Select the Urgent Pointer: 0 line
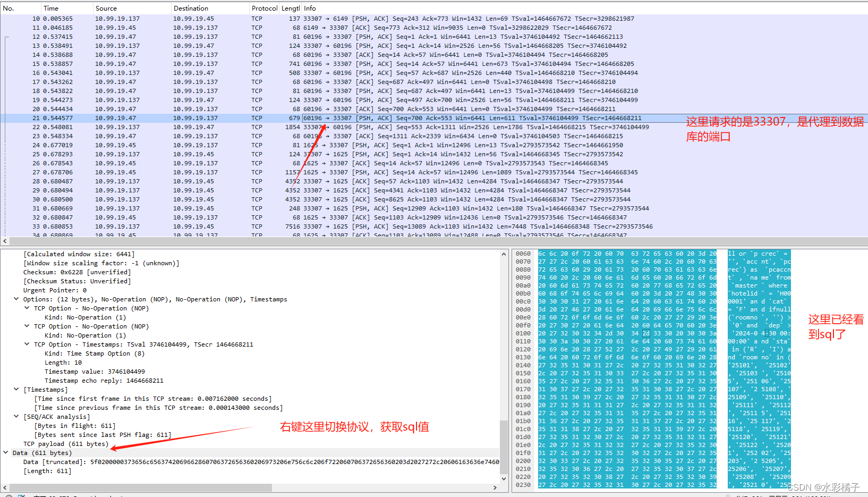868x497 pixels. tap(55, 290)
